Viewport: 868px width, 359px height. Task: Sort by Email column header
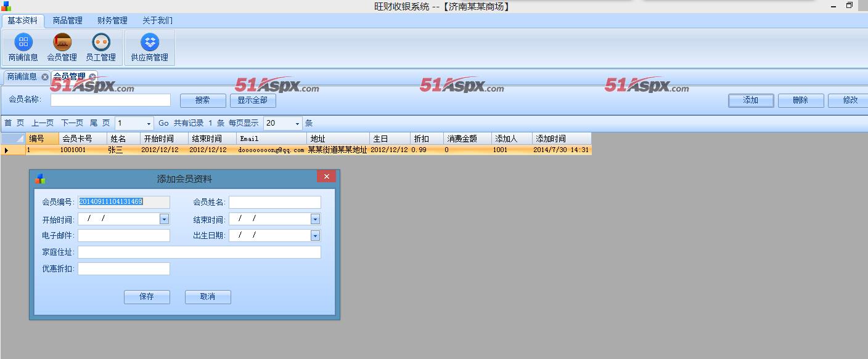coord(271,139)
